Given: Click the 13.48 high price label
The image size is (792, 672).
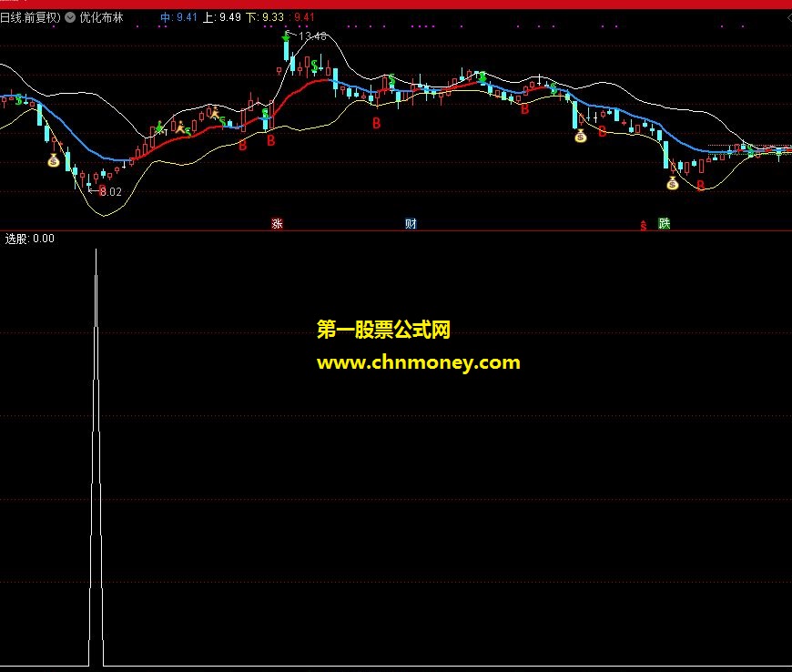Looking at the screenshot, I should click(x=312, y=36).
